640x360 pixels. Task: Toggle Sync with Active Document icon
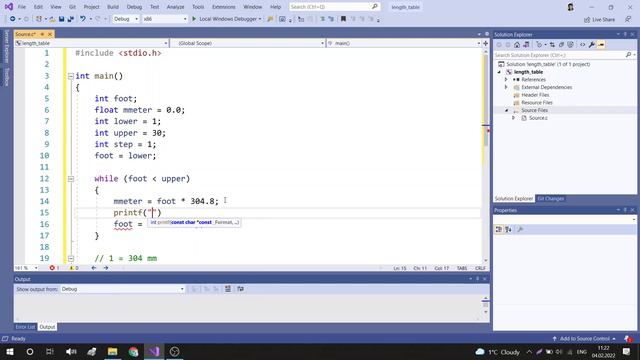[x=552, y=45]
